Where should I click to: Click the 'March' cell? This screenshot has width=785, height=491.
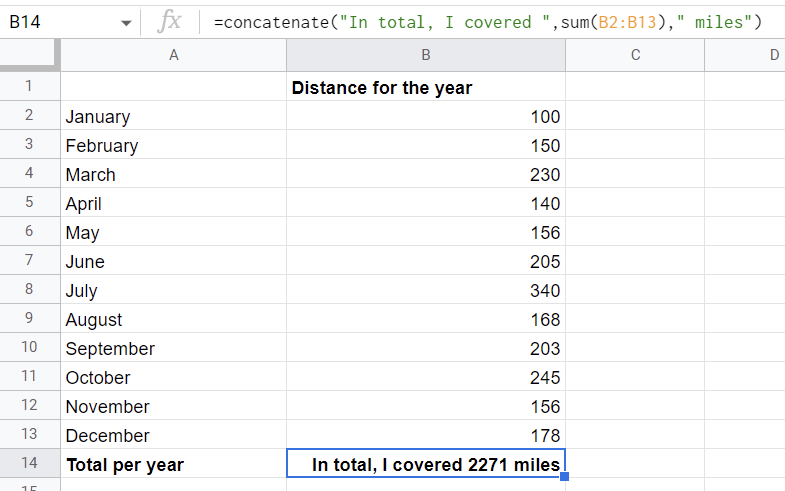[x=174, y=174]
